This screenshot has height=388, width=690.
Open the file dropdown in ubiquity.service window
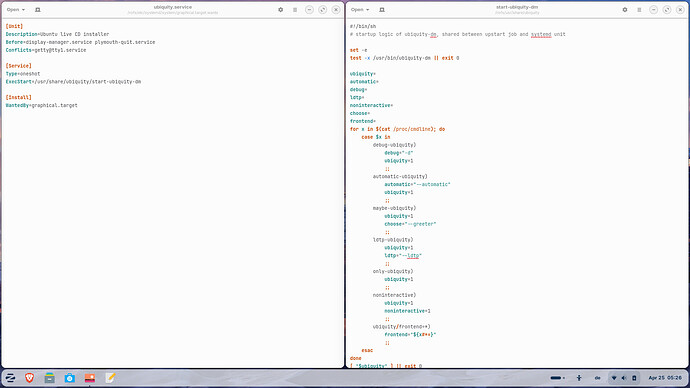pyautogui.click(x=15, y=10)
